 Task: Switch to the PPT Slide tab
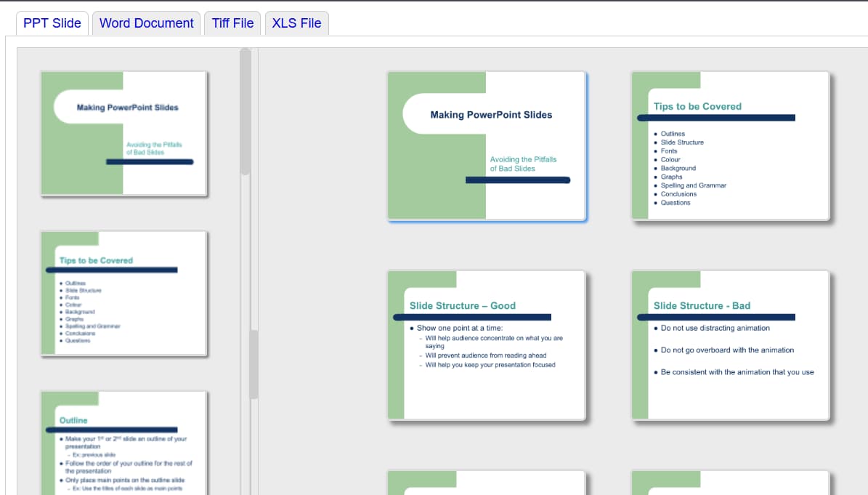[x=52, y=23]
